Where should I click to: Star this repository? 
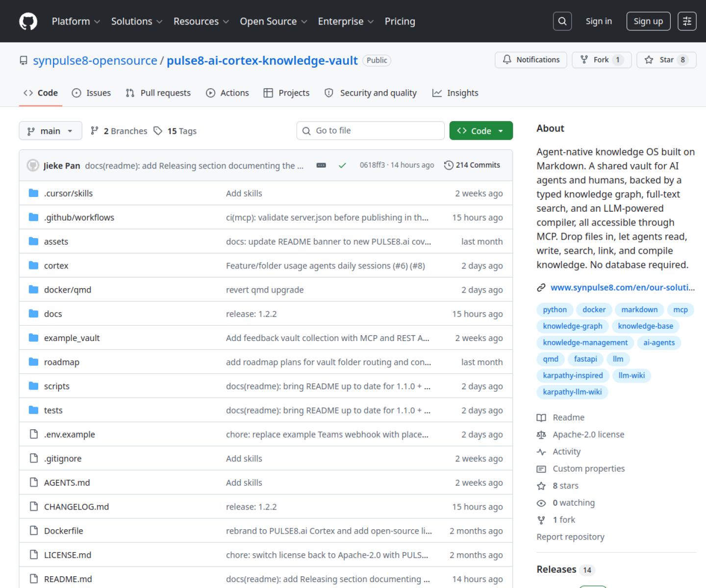pos(666,60)
